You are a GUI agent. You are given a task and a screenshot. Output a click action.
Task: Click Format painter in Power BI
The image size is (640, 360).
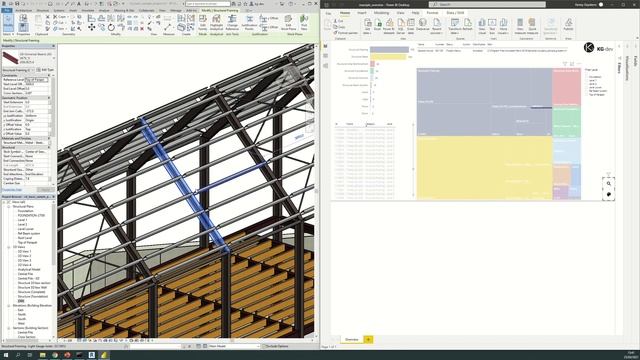click(346, 33)
